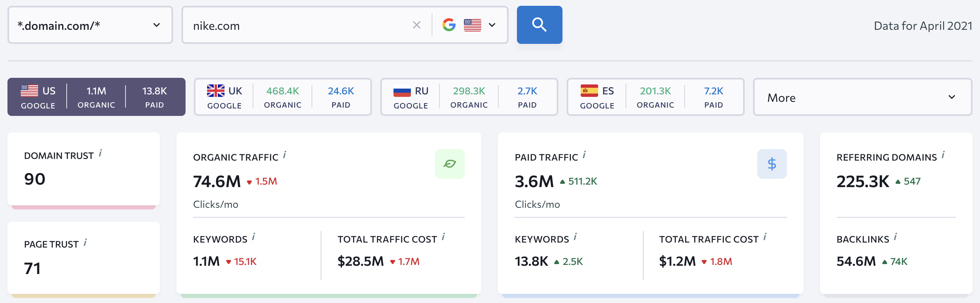Click the 7.2K ES paid value
The width and height of the screenshot is (980, 303).
point(714,91)
